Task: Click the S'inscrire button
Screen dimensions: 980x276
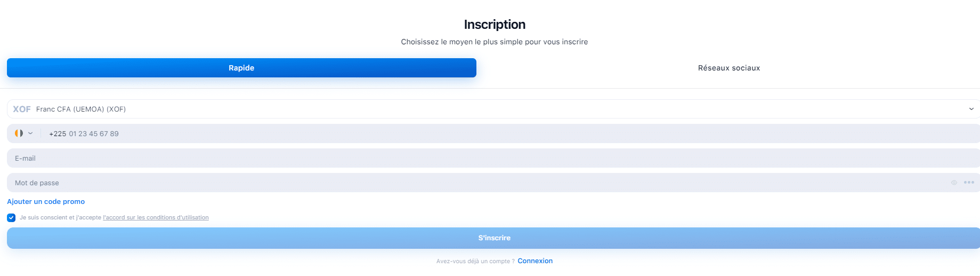Action: point(493,238)
